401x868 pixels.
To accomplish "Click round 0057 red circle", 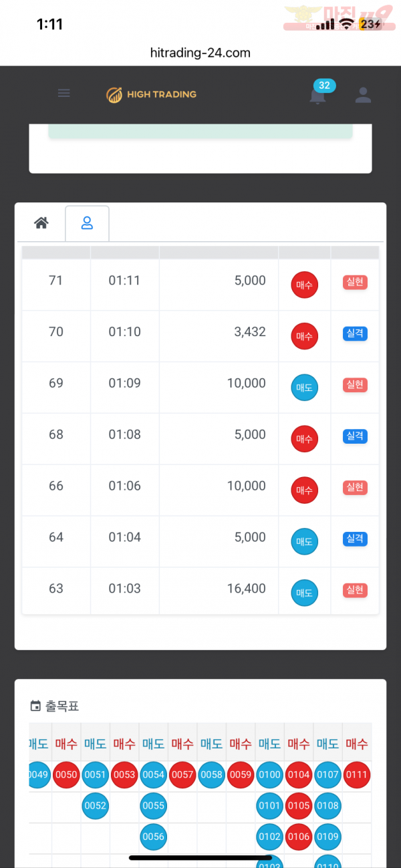I will 182,775.
